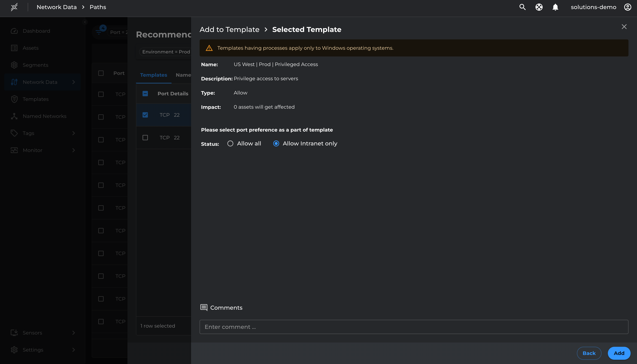
Task: Click the Segments icon in sidebar
Action: [14, 65]
